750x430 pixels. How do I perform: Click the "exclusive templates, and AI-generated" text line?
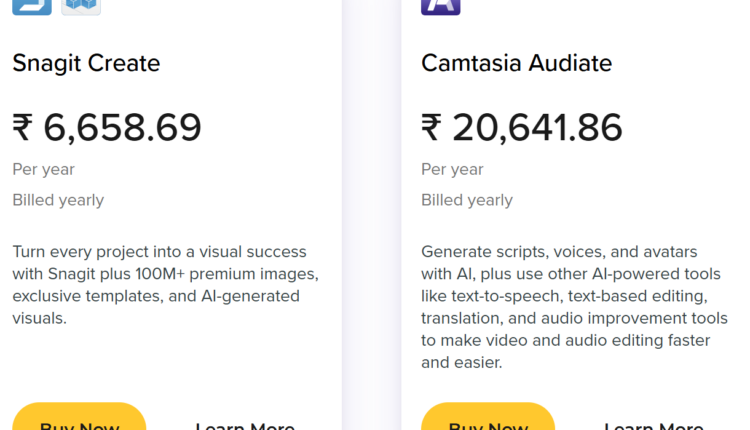(155, 296)
